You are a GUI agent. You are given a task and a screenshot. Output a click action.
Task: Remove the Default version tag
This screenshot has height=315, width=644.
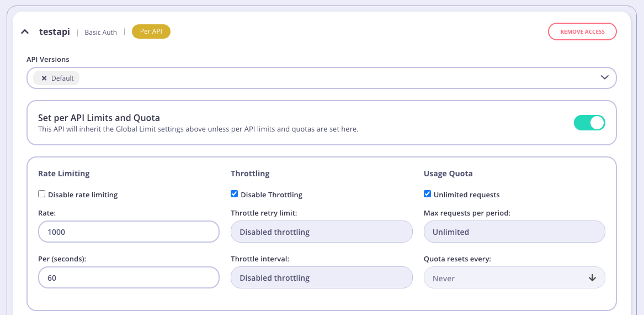tap(44, 78)
